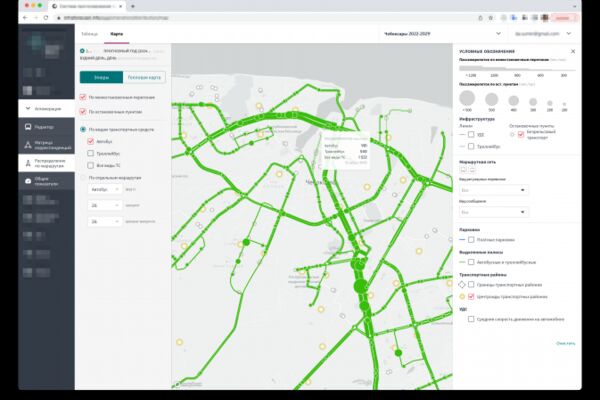Image resolution: width=600 pixels, height=400 pixels.
Task: Open the first Все dropdown under Маршрутная сеть
Action: click(x=494, y=190)
